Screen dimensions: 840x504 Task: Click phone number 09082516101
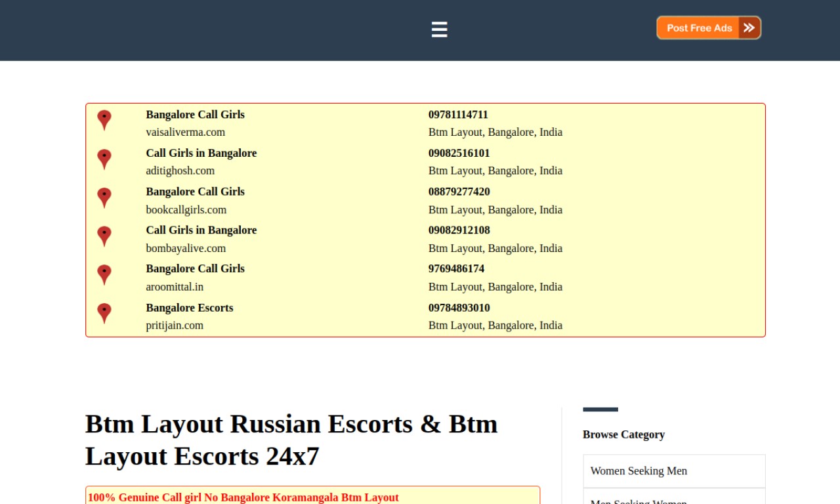[459, 154]
